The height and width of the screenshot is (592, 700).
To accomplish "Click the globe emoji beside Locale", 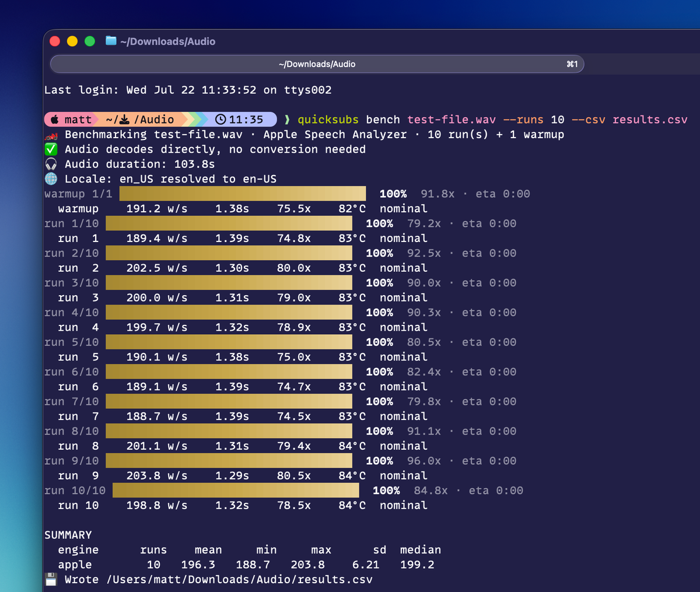I will click(51, 179).
